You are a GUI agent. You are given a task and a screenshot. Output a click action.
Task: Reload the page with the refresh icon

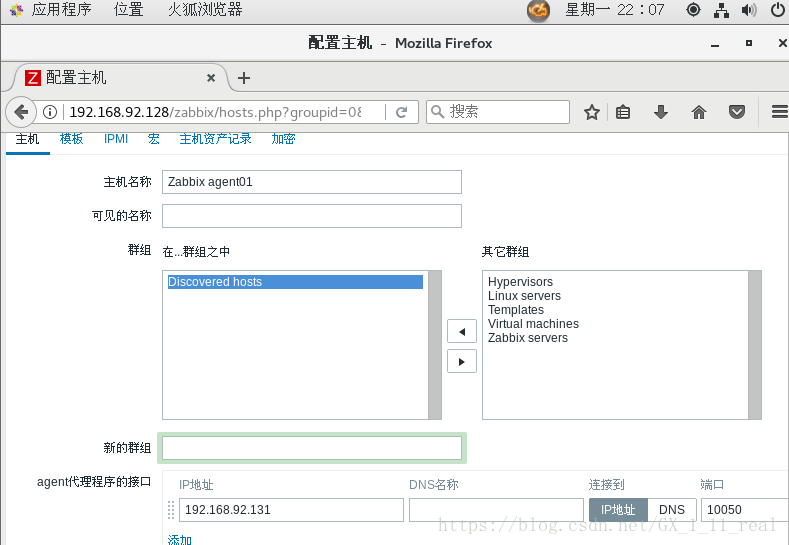pyautogui.click(x=401, y=112)
